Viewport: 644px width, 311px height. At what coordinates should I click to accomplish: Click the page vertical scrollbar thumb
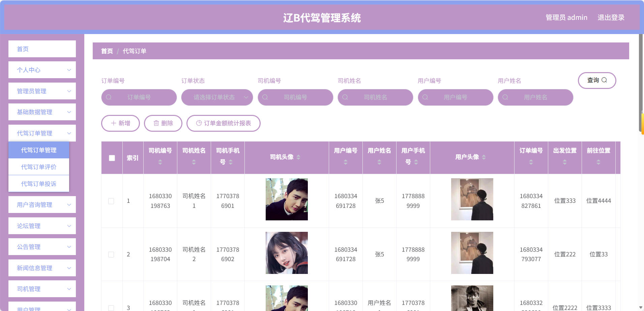click(641, 83)
